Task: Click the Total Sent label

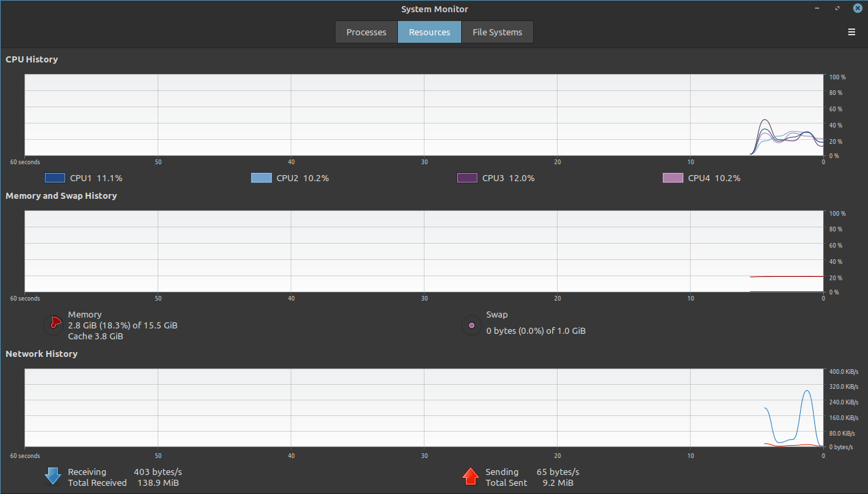Action: pyautogui.click(x=506, y=482)
